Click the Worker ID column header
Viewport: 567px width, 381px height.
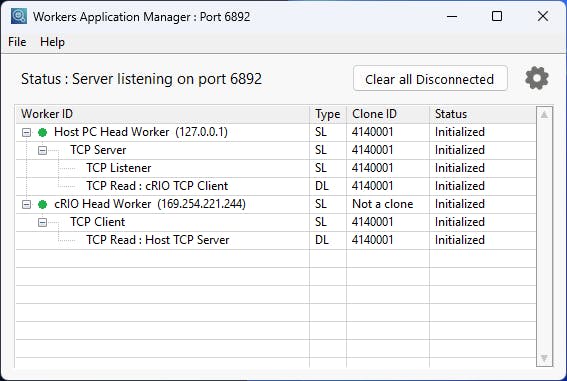[x=162, y=114]
